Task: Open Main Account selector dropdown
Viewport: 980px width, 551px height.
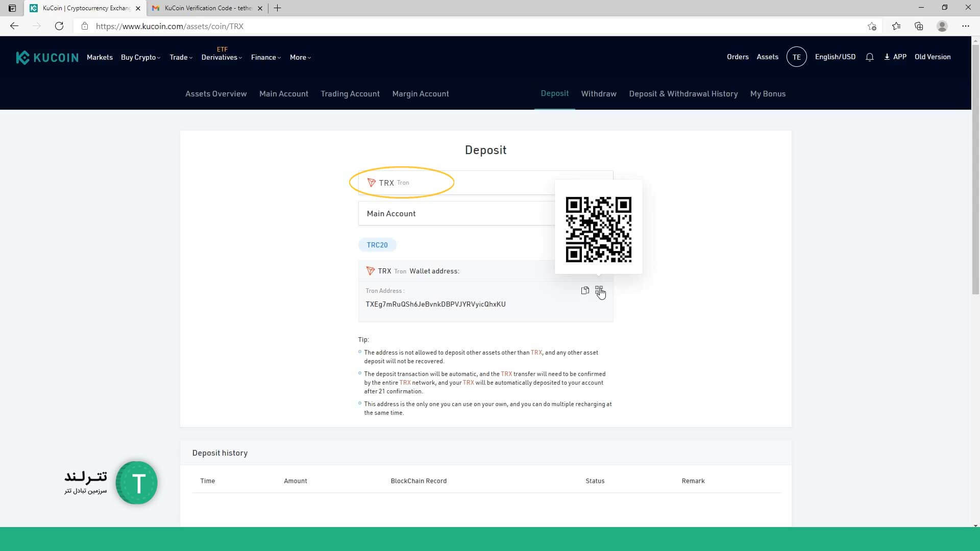Action: (485, 213)
